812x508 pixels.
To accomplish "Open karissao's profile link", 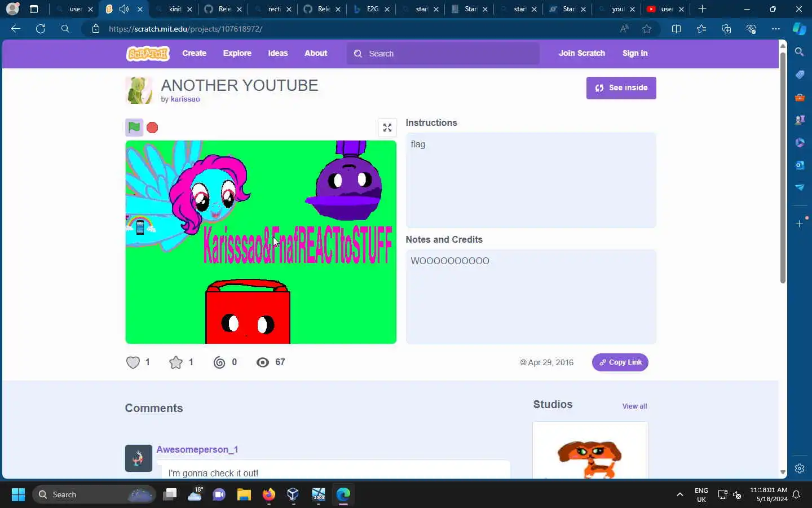I will (x=185, y=99).
